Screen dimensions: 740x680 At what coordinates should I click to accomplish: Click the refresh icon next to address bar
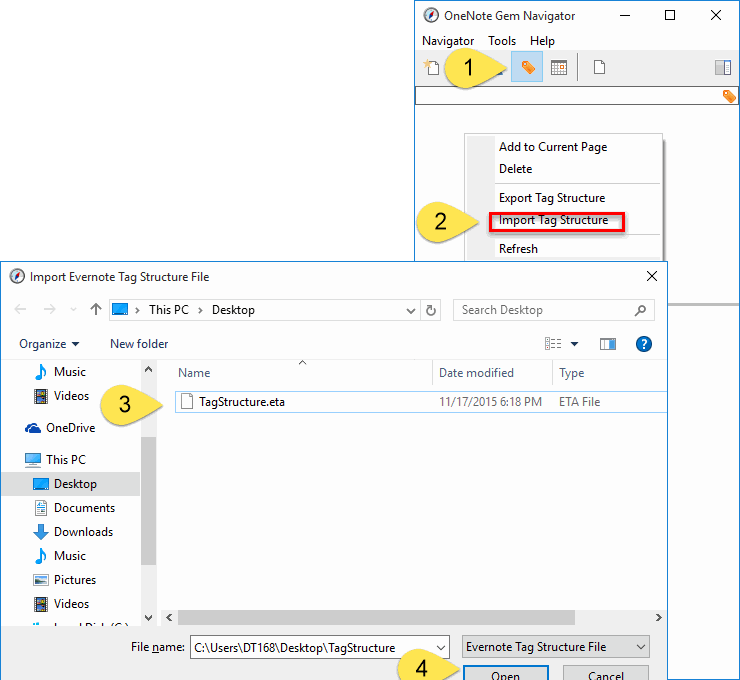tap(430, 311)
